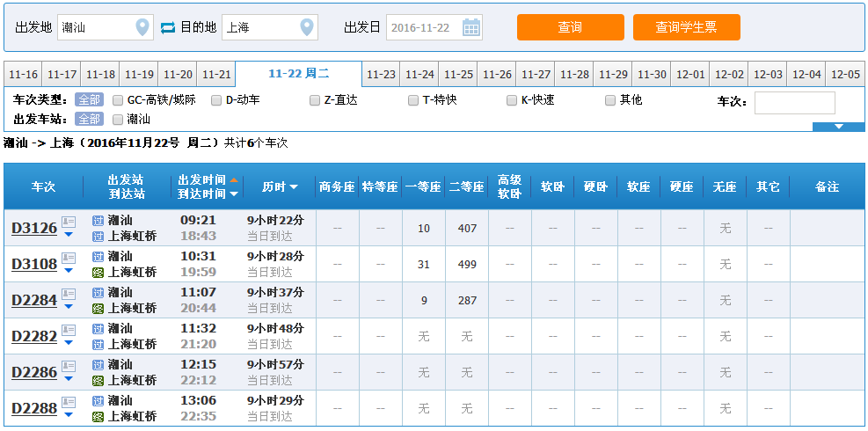
Task: Focus the 目的地 destination input field
Action: pyautogui.click(x=270, y=27)
